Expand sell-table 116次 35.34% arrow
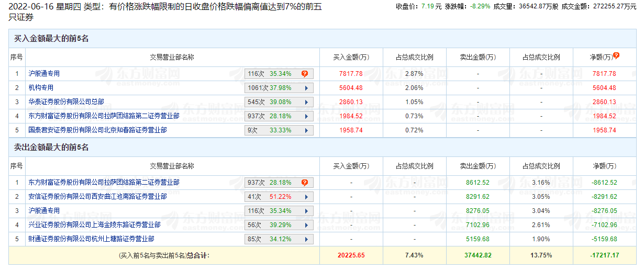 (x=305, y=211)
